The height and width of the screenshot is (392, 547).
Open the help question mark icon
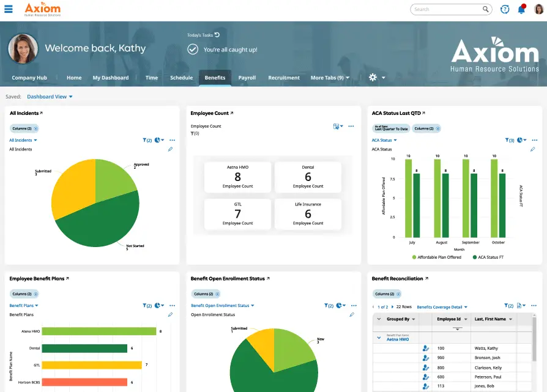504,9
